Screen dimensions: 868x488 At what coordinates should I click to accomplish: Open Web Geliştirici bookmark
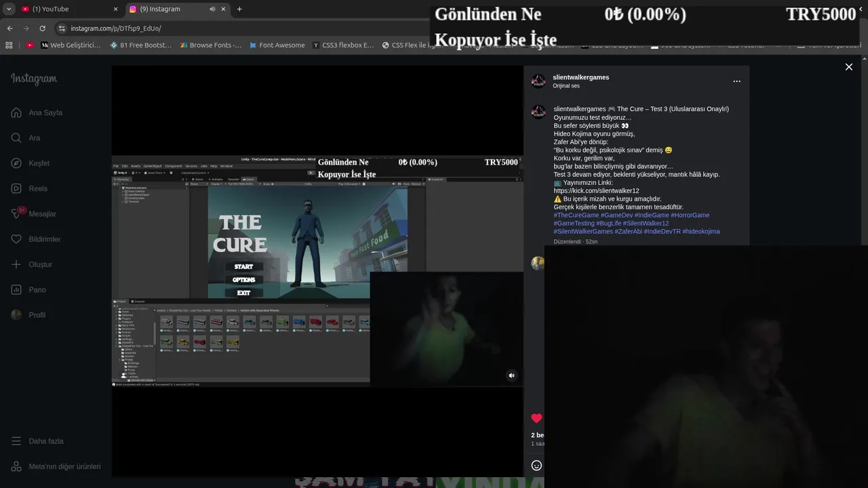pos(71,45)
